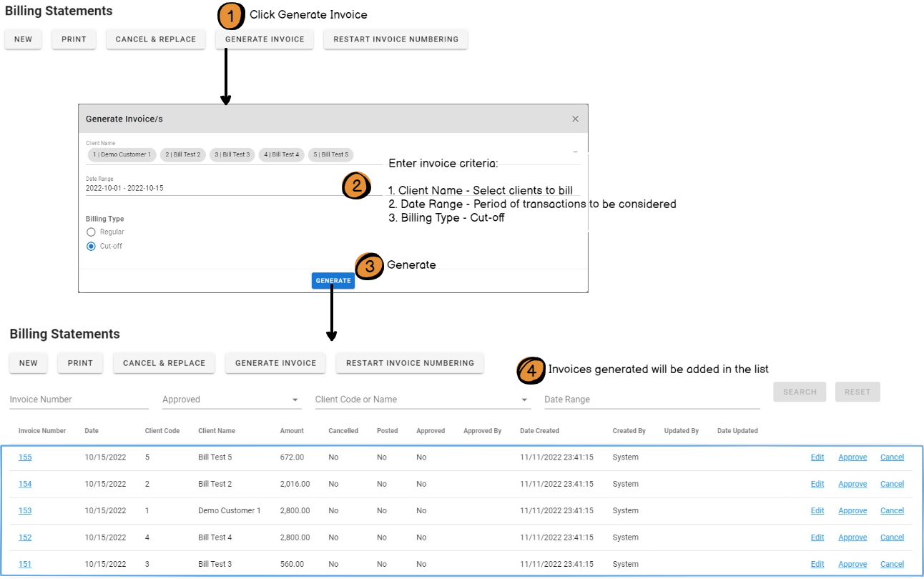Open invoice number 155 link
This screenshot has height=579, width=924.
pyautogui.click(x=25, y=457)
